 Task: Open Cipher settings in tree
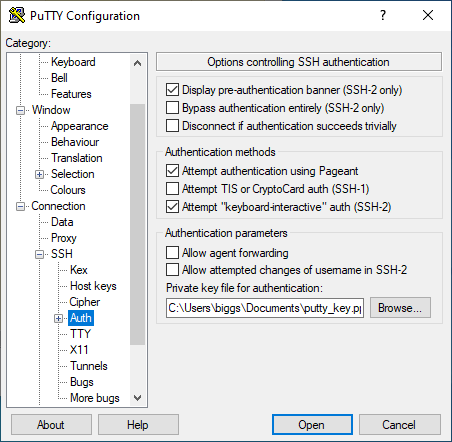point(85,302)
